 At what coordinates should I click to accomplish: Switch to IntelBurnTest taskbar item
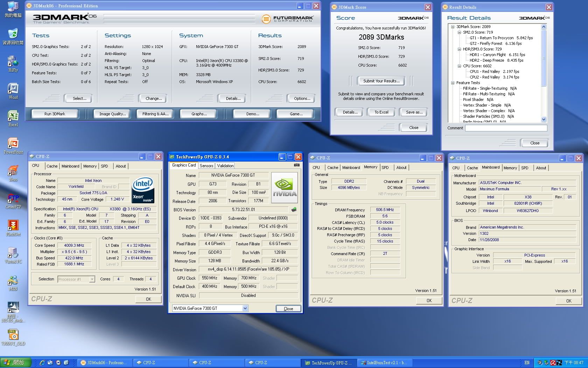385,363
